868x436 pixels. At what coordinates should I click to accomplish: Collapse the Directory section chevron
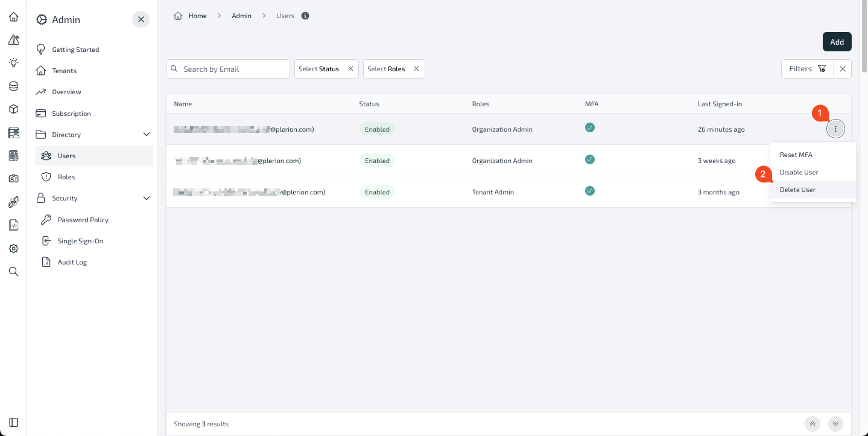click(146, 135)
